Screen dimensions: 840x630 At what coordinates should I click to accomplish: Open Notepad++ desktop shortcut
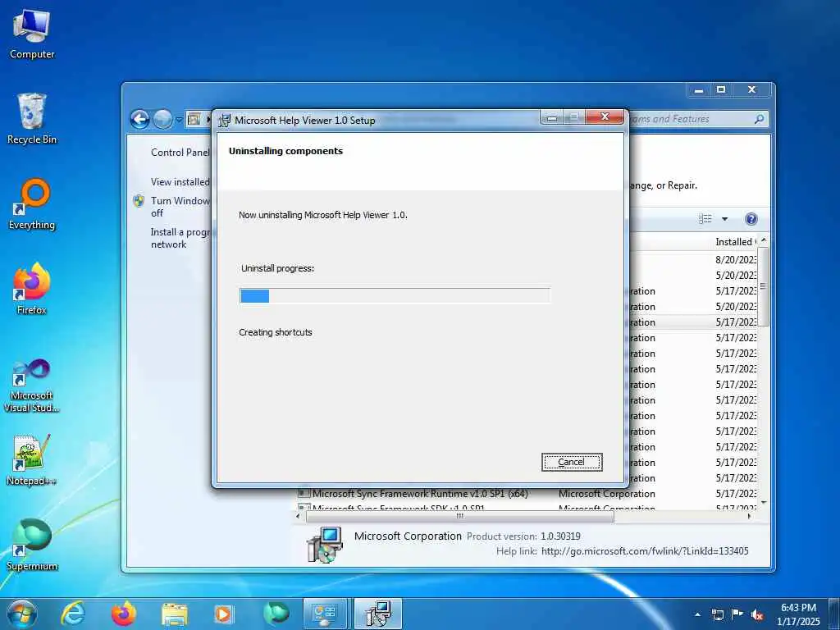[x=32, y=459]
